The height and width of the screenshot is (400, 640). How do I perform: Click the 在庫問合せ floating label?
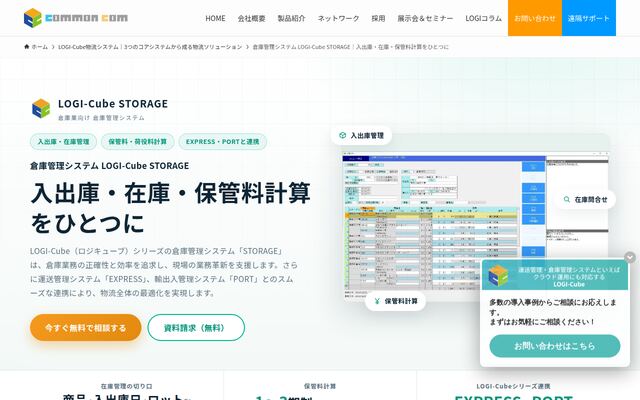point(585,200)
